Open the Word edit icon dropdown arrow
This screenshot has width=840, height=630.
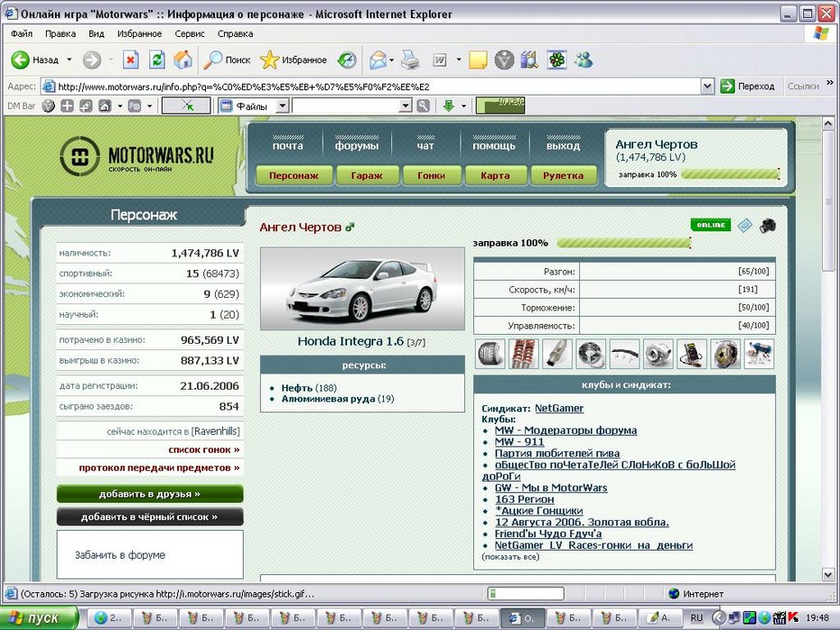459,60
